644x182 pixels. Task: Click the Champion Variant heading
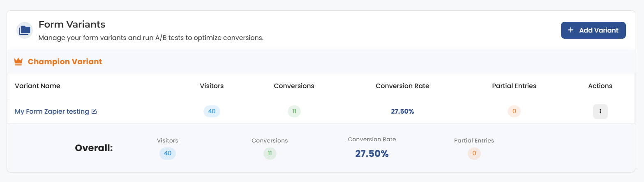pos(65,62)
